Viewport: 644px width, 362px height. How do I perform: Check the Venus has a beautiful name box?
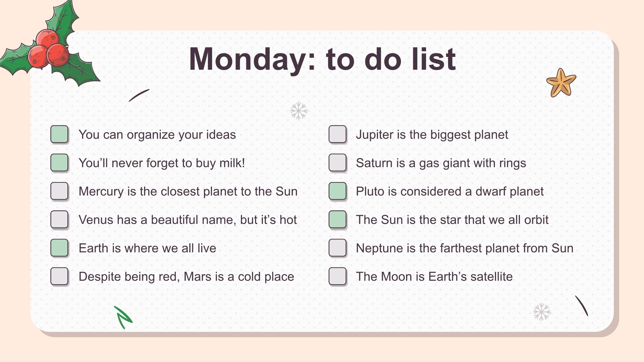pyautogui.click(x=59, y=220)
